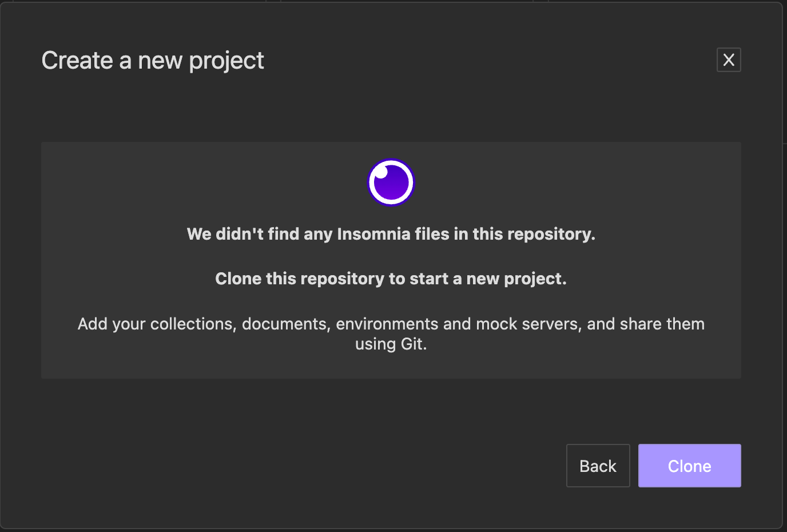Screen dimensions: 787x532
Task: Close the Create a new project dialog
Action: coord(729,59)
